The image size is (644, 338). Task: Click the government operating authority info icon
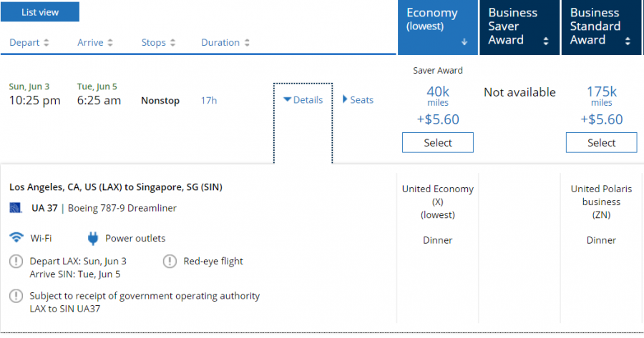16,295
